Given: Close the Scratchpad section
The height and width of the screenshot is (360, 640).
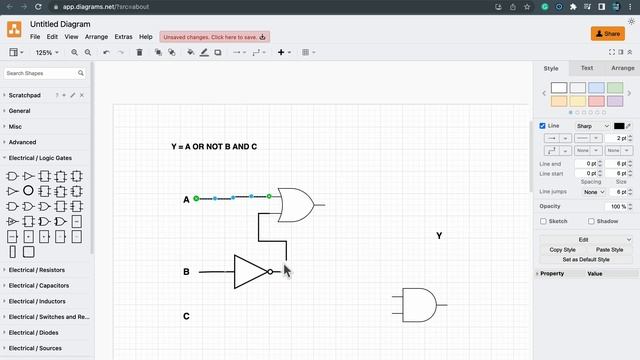Looking at the screenshot, I should click(82, 95).
